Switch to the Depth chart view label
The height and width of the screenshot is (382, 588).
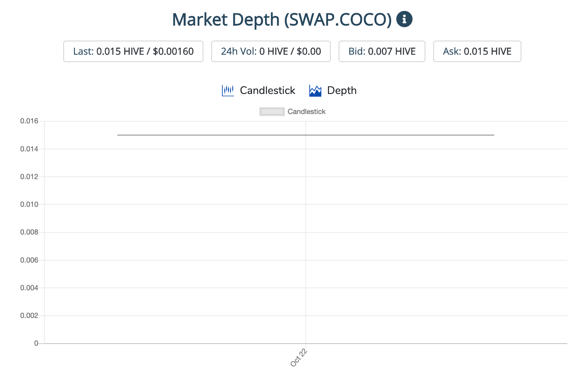tap(342, 90)
